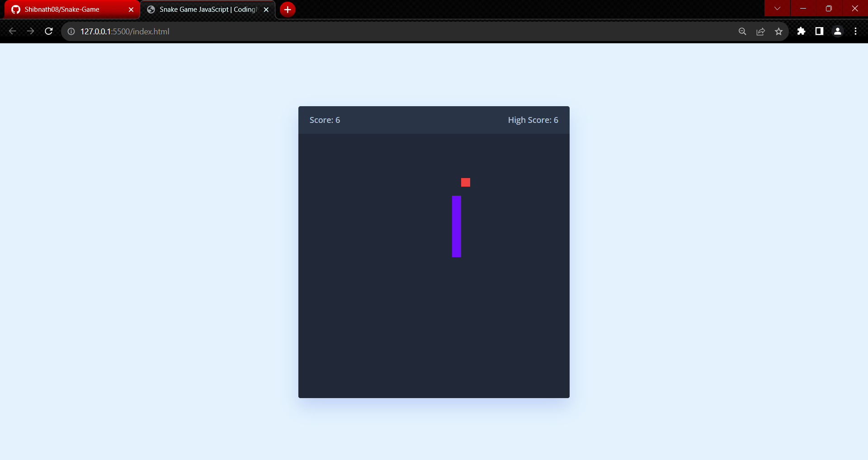
Task: Click the side panel icon
Action: (x=819, y=31)
